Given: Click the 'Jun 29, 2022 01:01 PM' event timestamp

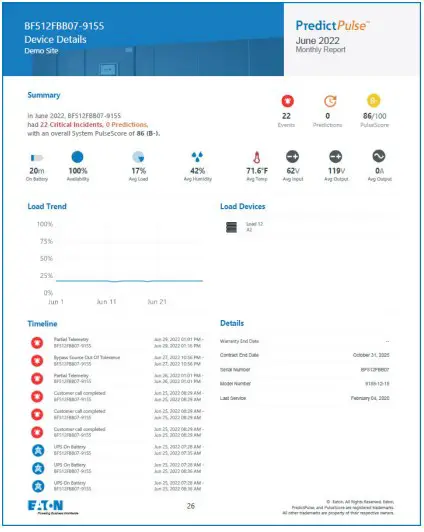Looking at the screenshot, I should [178, 340].
